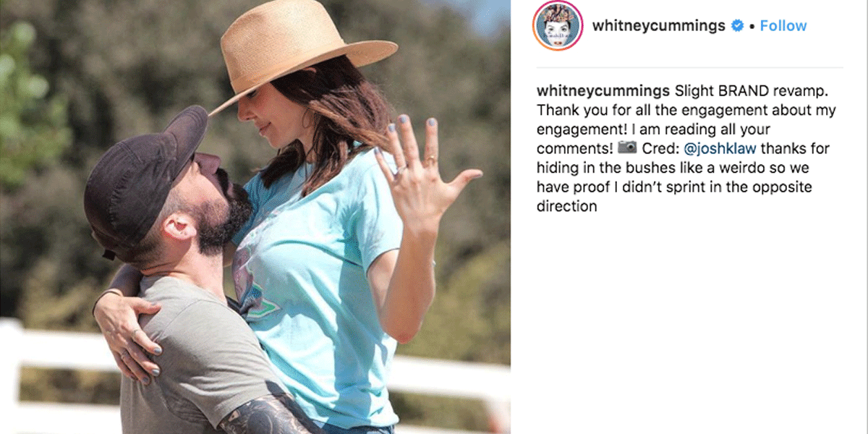Click the engagement photo
Viewport: 868px width, 434px height.
[x=255, y=217]
